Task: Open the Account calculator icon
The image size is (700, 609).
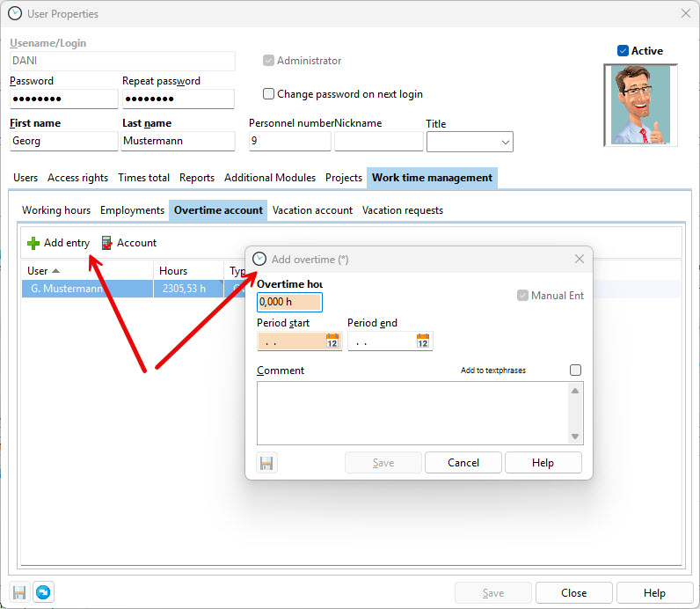Action: 107,243
